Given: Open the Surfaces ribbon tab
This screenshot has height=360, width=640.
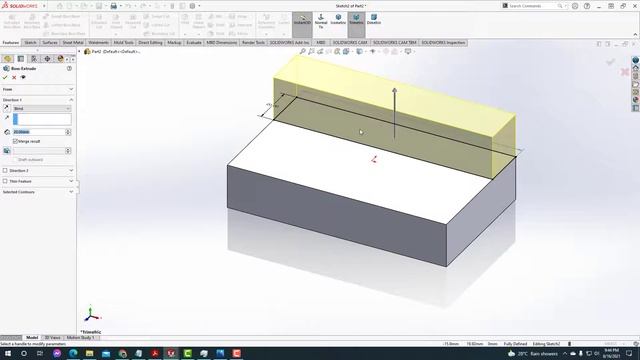Looking at the screenshot, I should pos(50,42).
